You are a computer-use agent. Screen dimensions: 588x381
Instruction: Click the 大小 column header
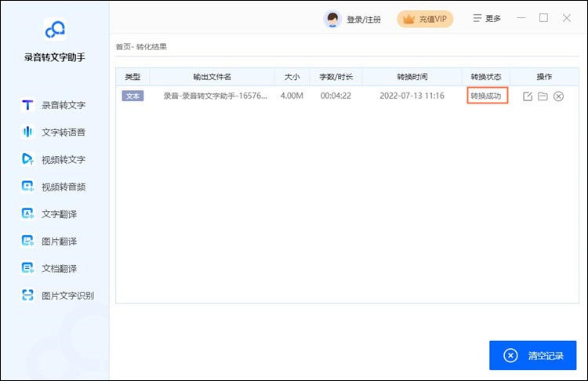(x=292, y=77)
